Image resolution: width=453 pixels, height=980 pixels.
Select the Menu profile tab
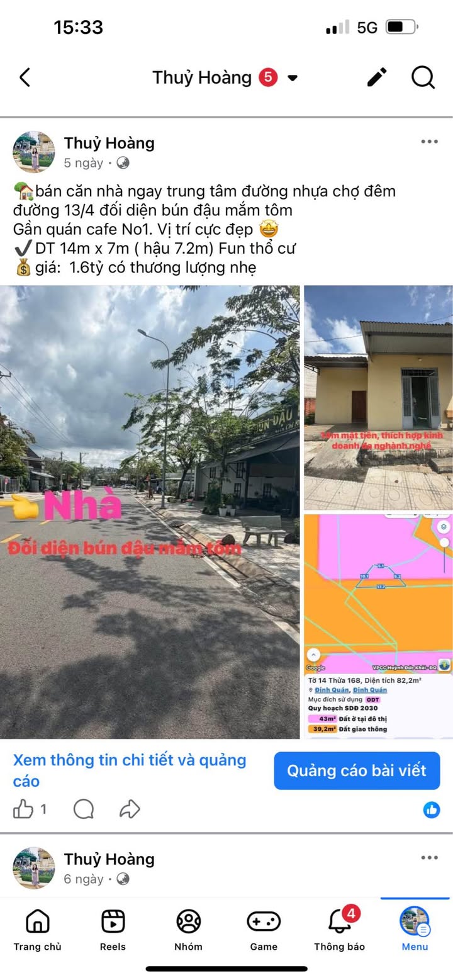point(415,929)
